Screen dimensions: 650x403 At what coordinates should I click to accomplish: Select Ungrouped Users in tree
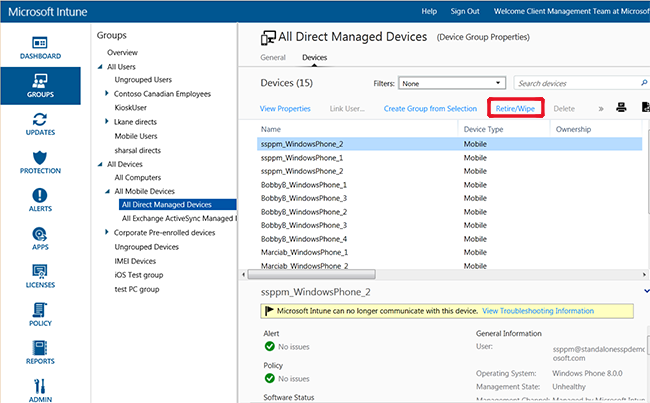tap(143, 80)
